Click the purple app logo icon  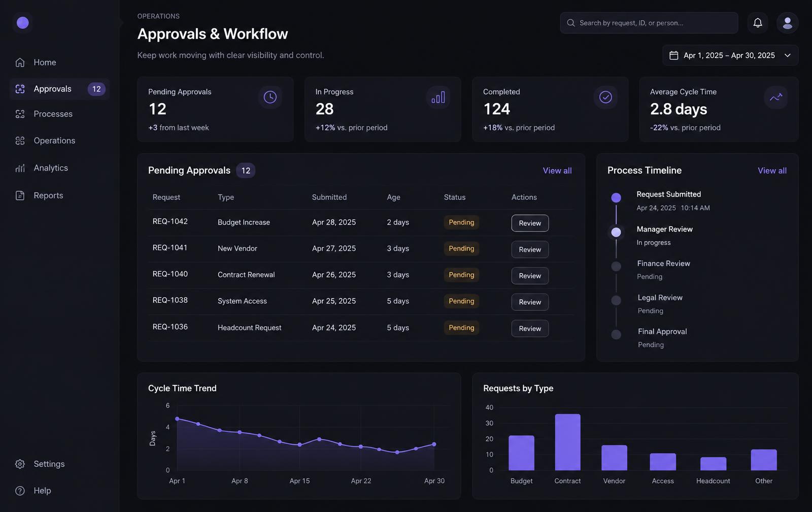(x=22, y=22)
